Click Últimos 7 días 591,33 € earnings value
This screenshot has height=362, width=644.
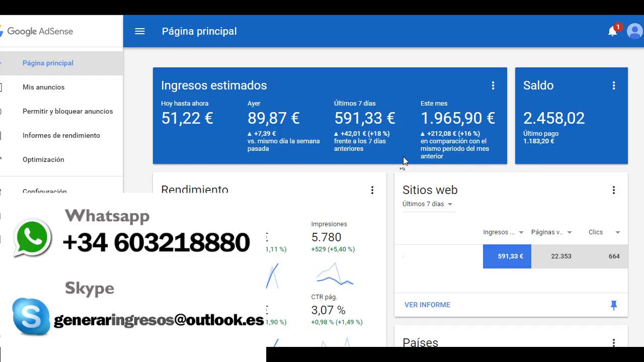tap(365, 118)
